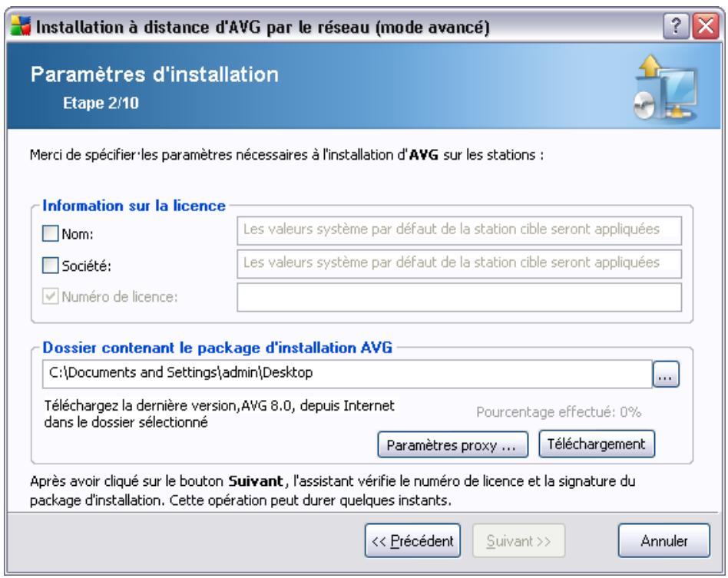Screen dimensions: 728x578
Task: Open folder browse dialog with ellipsis button
Action: coord(666,374)
